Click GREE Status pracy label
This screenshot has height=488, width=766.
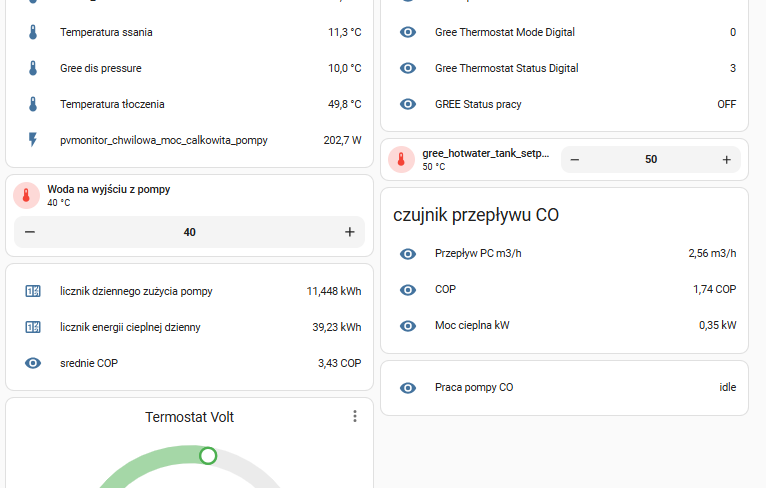[478, 104]
